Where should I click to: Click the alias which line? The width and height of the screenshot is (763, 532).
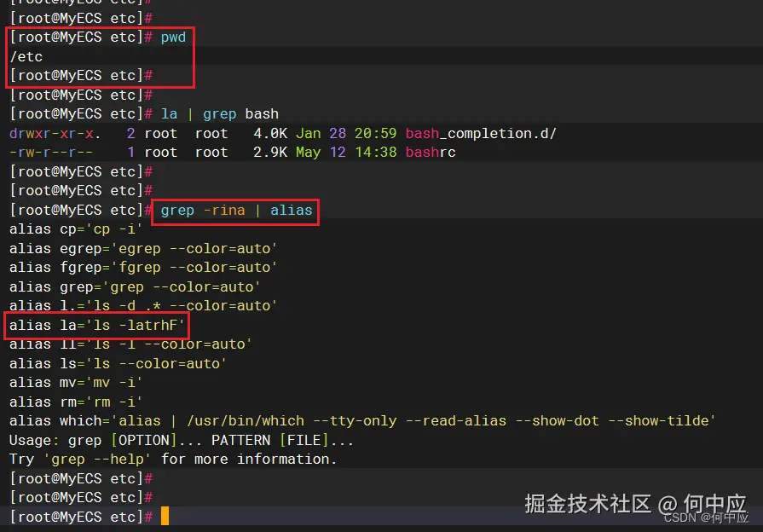pos(362,421)
